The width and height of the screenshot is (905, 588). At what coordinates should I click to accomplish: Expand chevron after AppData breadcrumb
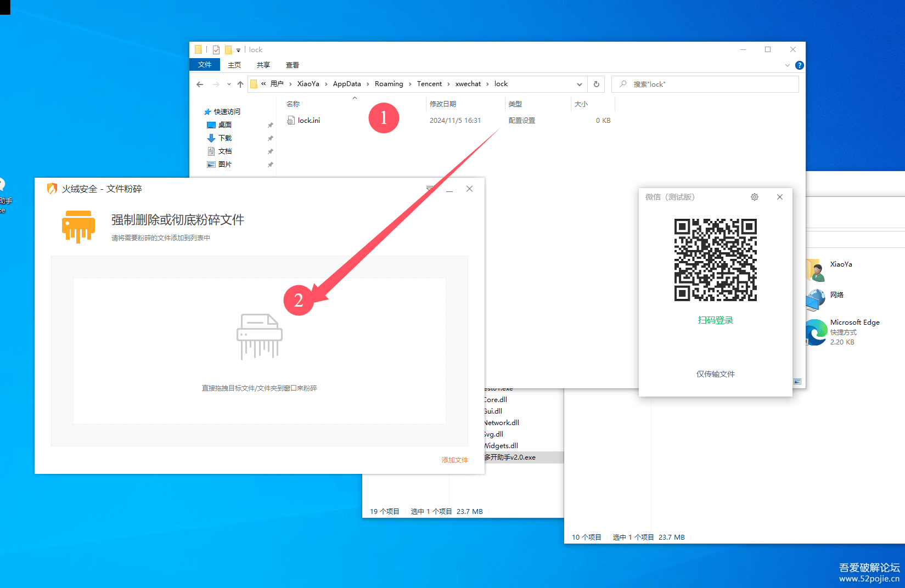[368, 84]
